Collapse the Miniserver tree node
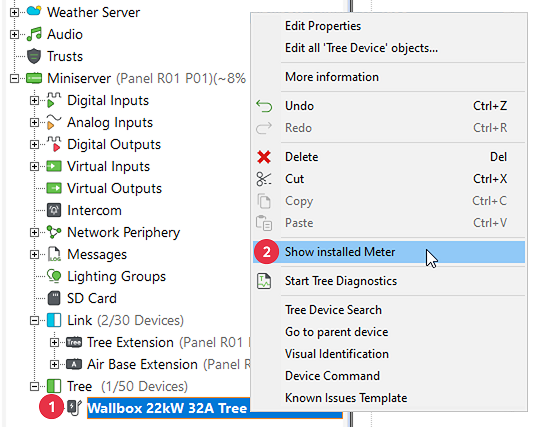Screen dimensions: 534x427 [x=14, y=78]
